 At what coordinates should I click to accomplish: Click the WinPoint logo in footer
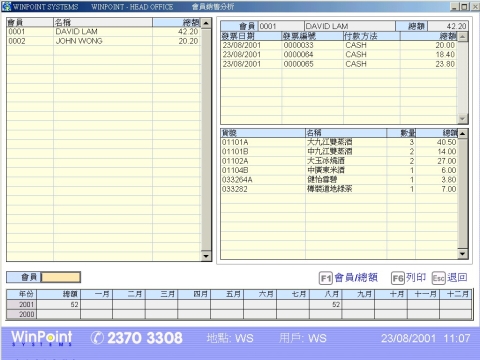(x=42, y=338)
